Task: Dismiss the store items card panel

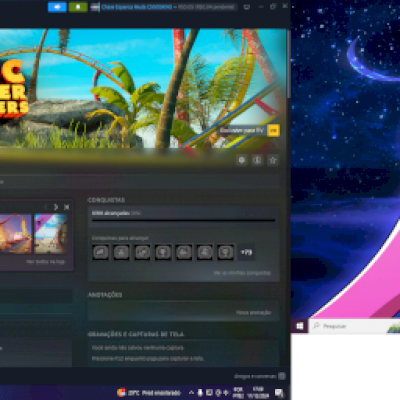Action: coord(66,207)
